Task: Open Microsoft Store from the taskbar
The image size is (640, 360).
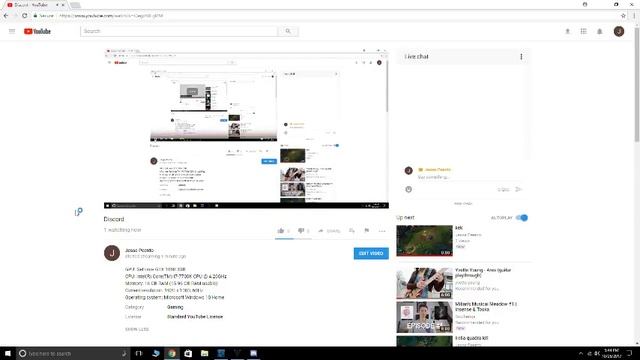Action: [188, 353]
